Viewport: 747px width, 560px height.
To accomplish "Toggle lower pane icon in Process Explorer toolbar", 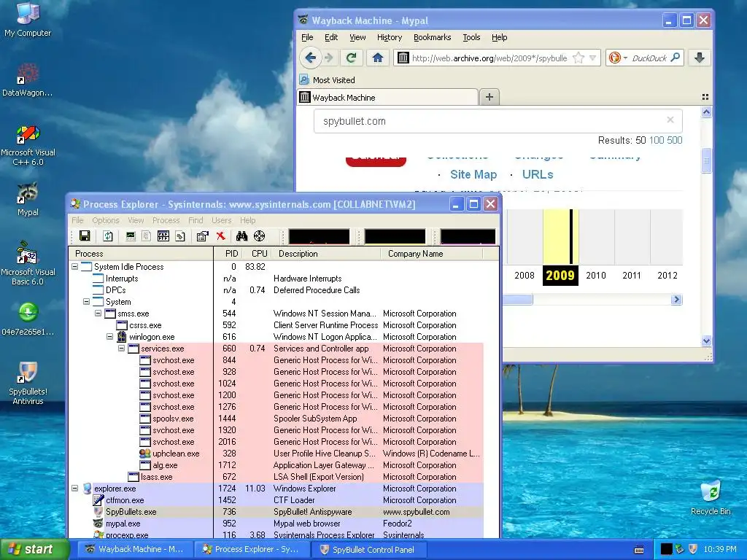I will coord(163,236).
